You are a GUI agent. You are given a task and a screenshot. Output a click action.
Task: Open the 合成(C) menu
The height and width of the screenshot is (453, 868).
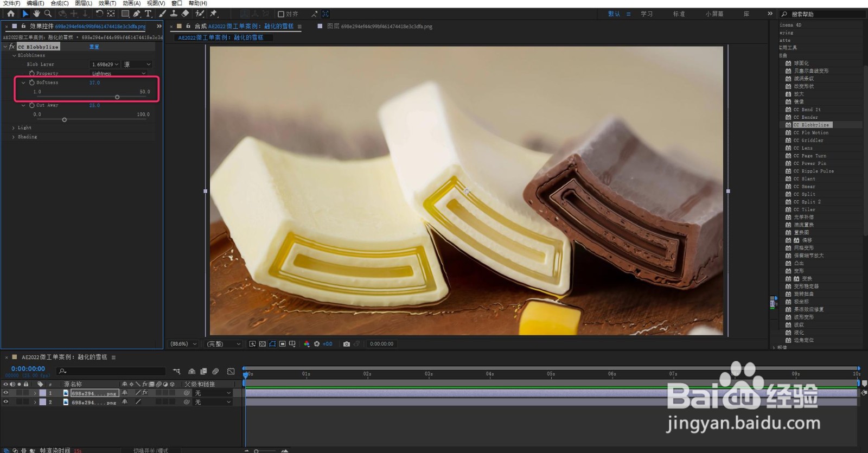click(60, 3)
